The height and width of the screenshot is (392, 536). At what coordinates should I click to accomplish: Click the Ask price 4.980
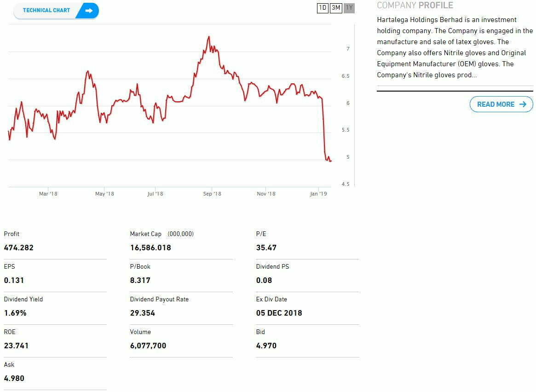[x=14, y=378]
